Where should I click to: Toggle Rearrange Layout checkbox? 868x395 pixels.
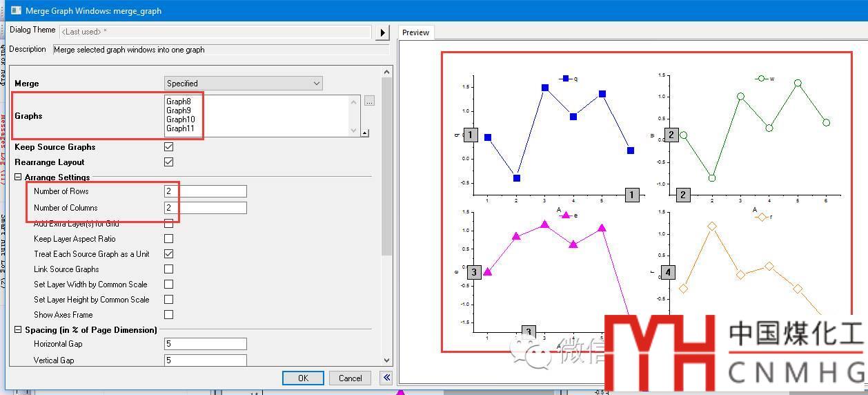coord(168,162)
